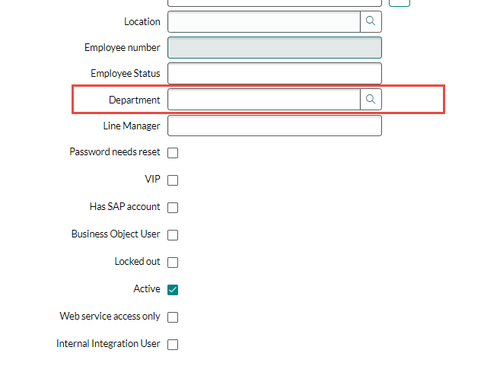Select the Employee Status input box
484x366 pixels.
(274, 73)
